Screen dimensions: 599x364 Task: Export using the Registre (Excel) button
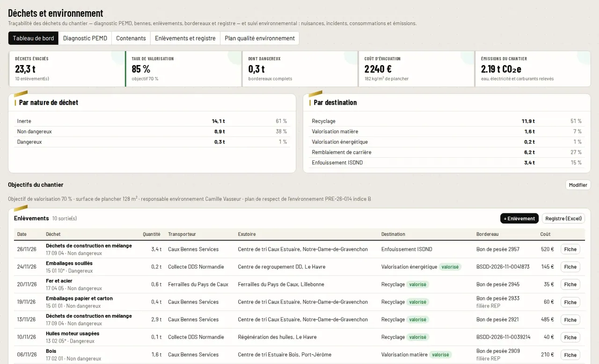click(563, 218)
